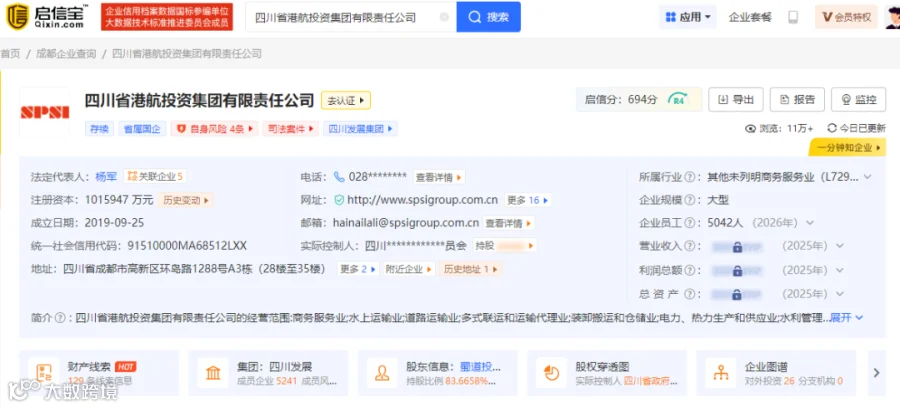The height and width of the screenshot is (408, 900).
Task: Click the refresh icon by 今日已更新
Action: pos(832,128)
